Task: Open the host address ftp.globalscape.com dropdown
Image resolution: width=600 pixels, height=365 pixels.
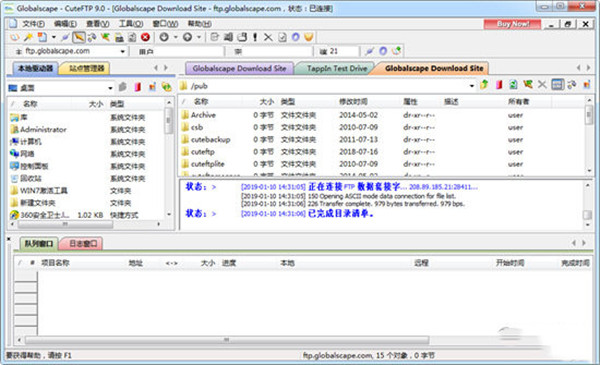Action: [122, 51]
